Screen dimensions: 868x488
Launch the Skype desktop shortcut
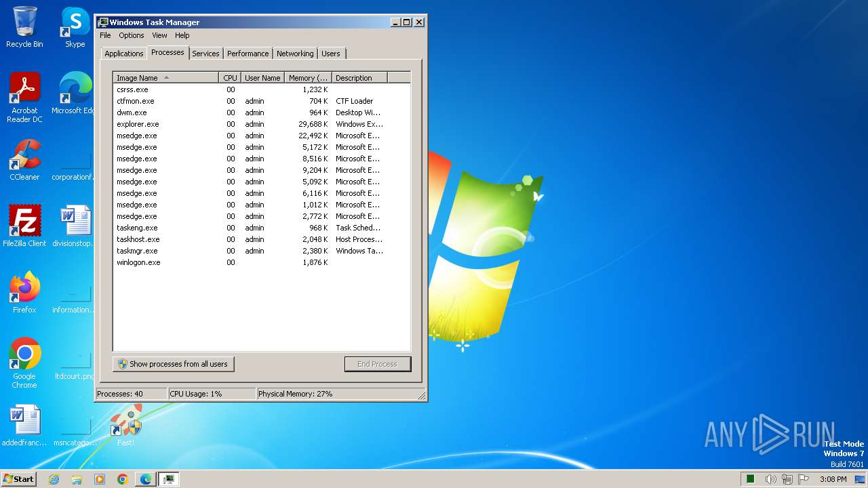pos(75,27)
